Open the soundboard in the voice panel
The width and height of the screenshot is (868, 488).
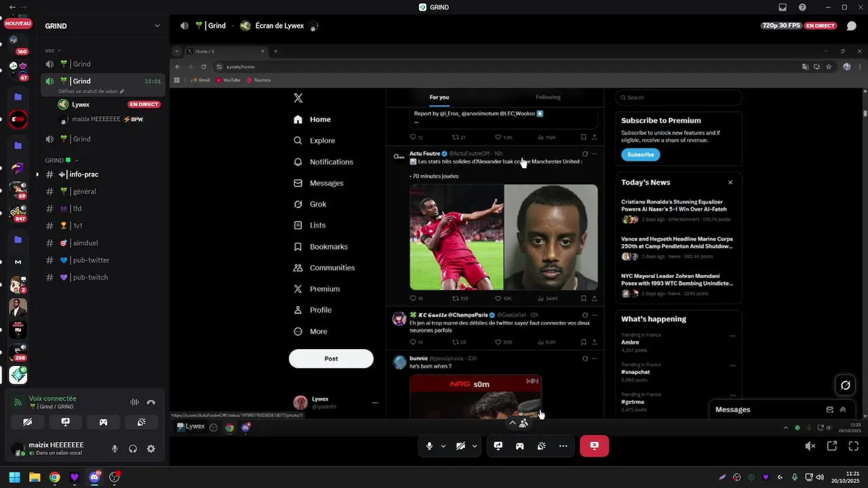point(141,422)
